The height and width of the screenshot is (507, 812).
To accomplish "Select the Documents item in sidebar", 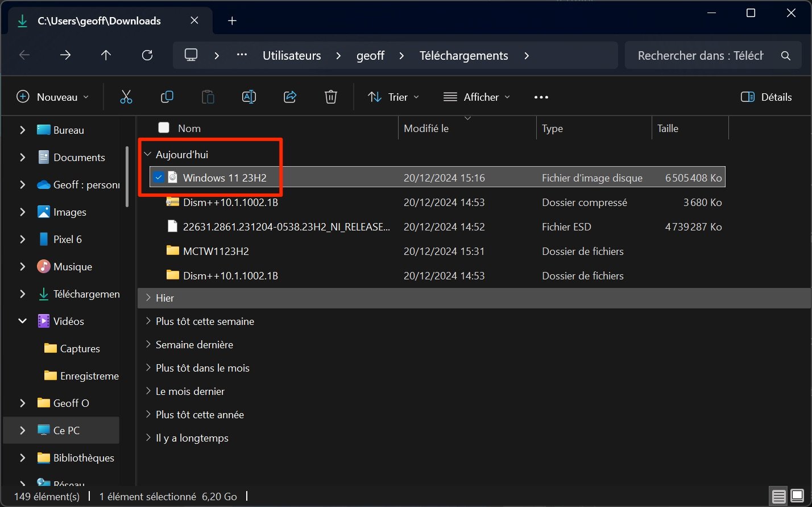I will pos(79,157).
